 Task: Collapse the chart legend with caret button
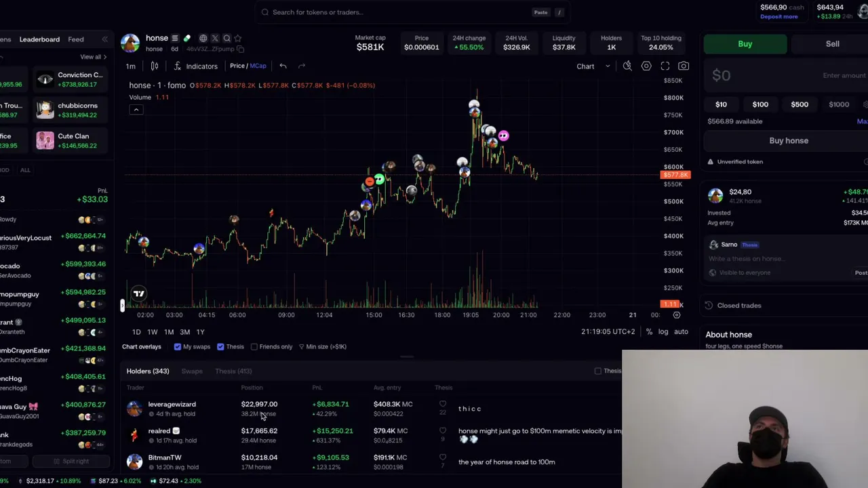(x=136, y=110)
